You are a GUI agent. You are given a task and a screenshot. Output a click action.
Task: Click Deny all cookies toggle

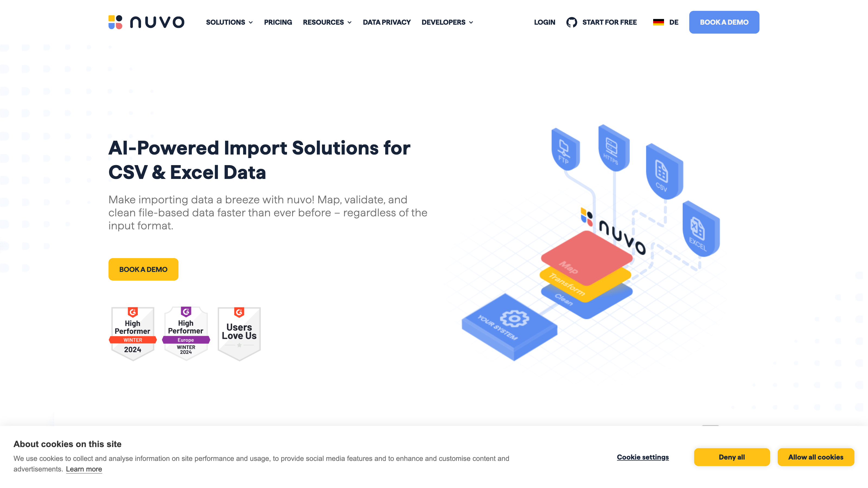click(732, 457)
